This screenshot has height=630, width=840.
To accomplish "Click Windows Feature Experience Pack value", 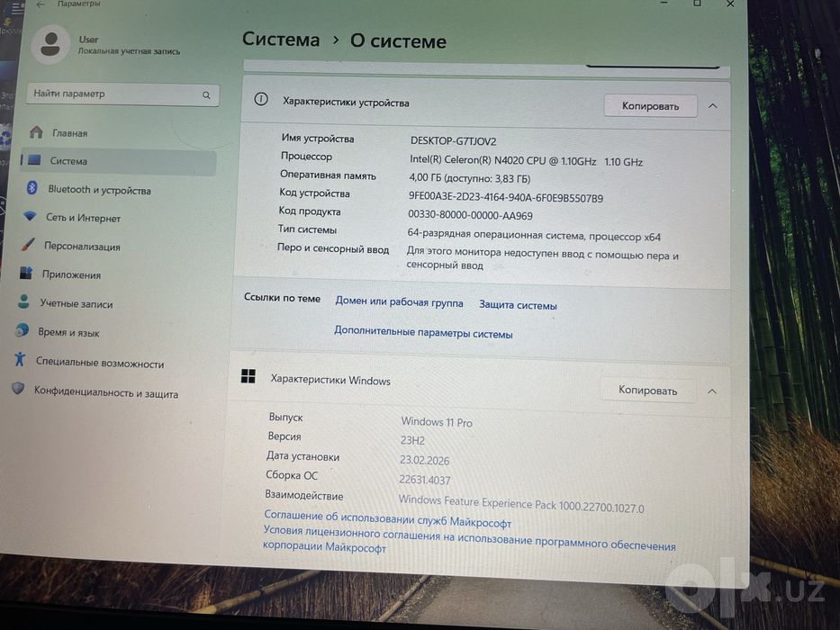I will 521,504.
